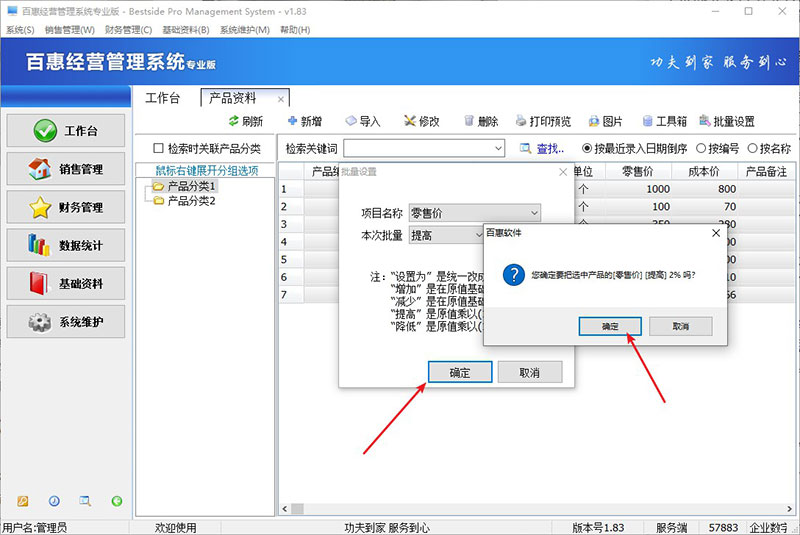
Task: Close the 批量设置 dialog
Action: coord(563,172)
